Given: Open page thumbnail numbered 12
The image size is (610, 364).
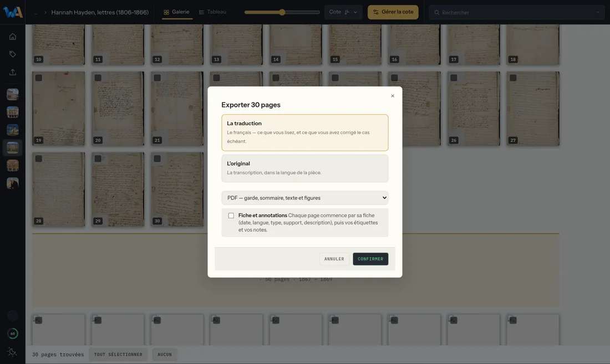Looking at the screenshot, I should click(x=177, y=44).
